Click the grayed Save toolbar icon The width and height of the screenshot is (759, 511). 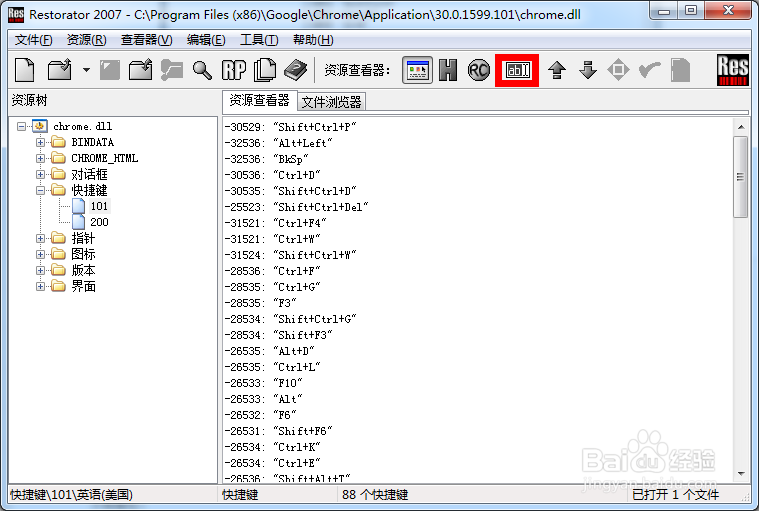click(x=110, y=70)
